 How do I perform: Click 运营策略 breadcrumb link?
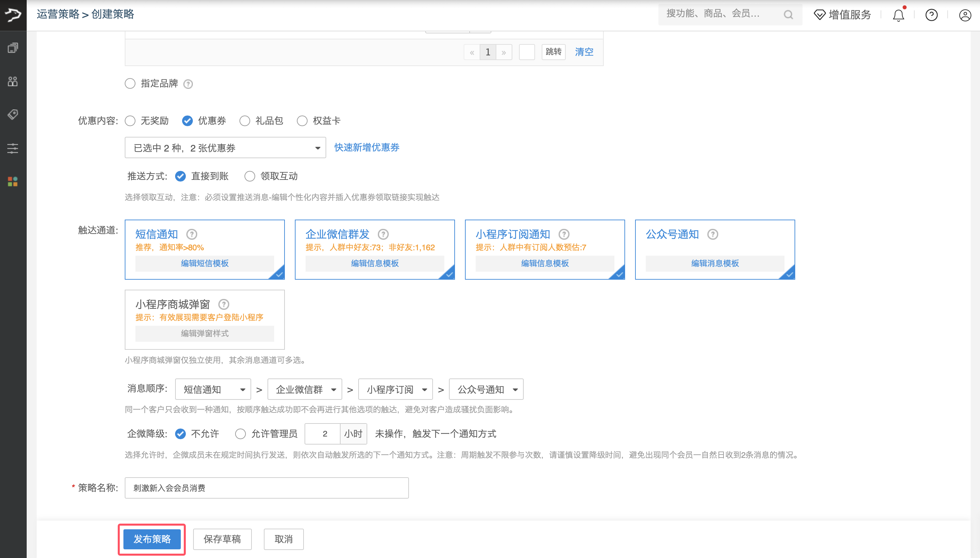pos(58,14)
